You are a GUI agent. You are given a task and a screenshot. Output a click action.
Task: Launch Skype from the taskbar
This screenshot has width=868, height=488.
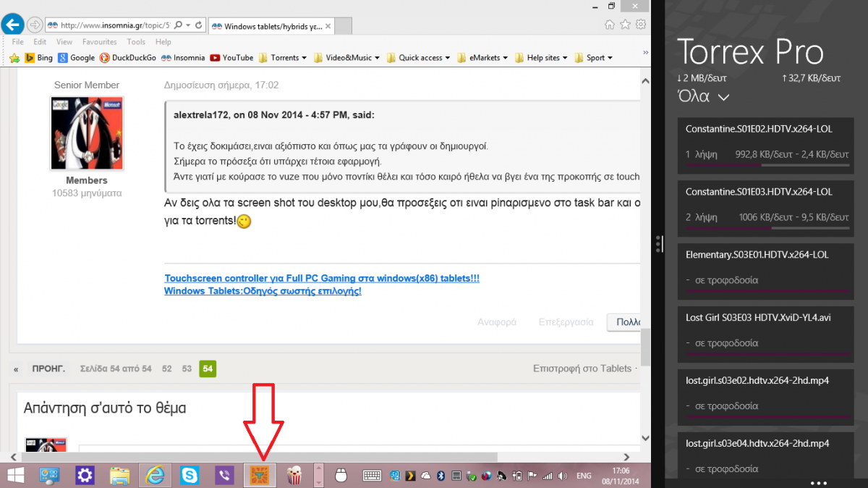(191, 476)
